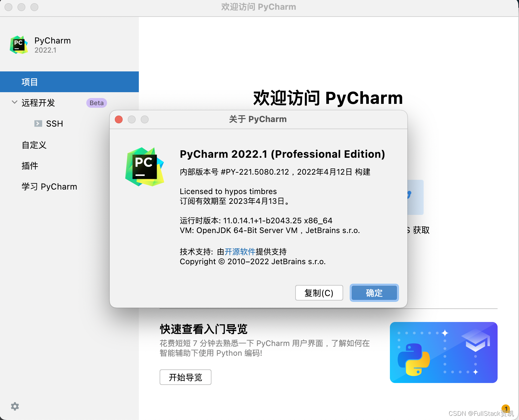The image size is (519, 420).
Task: Open the settings gear icon
Action: [15, 406]
